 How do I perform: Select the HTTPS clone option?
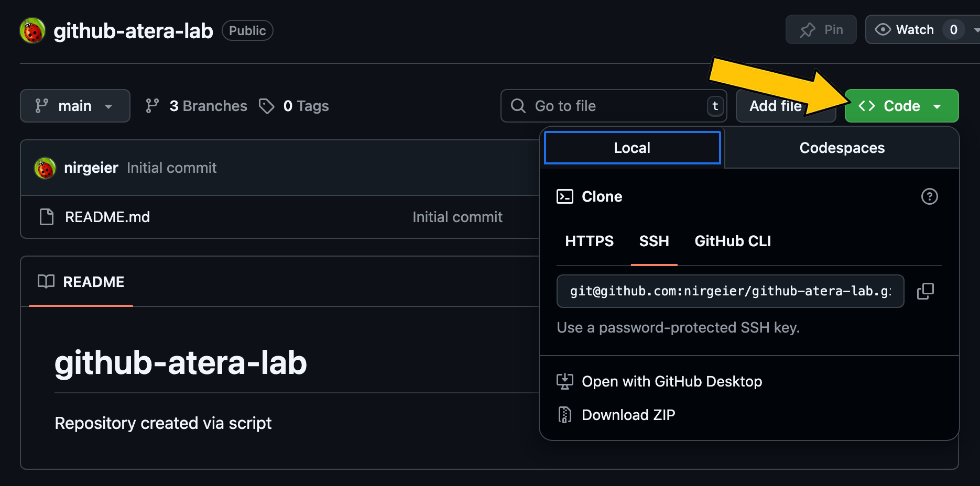(x=590, y=241)
